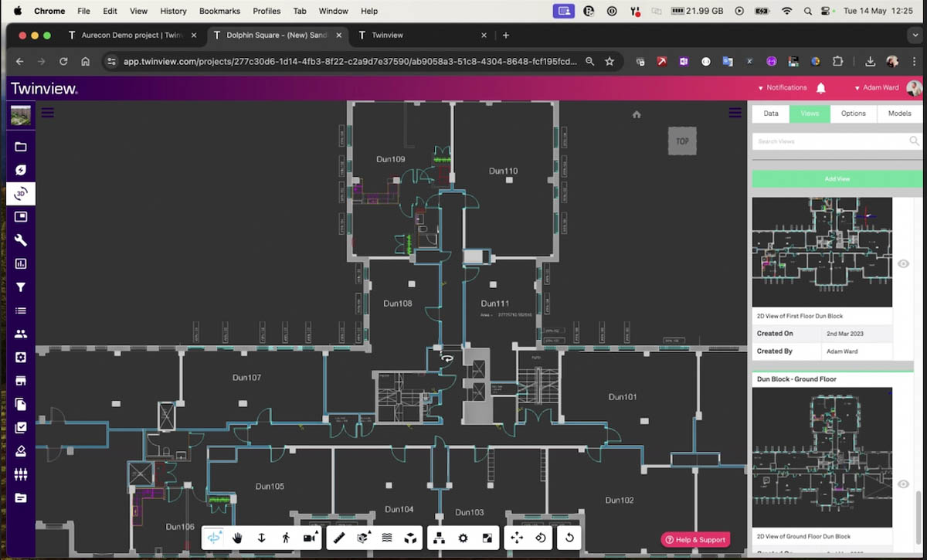Image resolution: width=927 pixels, height=560 pixels.
Task: Click the leaf sustainability icon in sidebar
Action: pyautogui.click(x=21, y=170)
